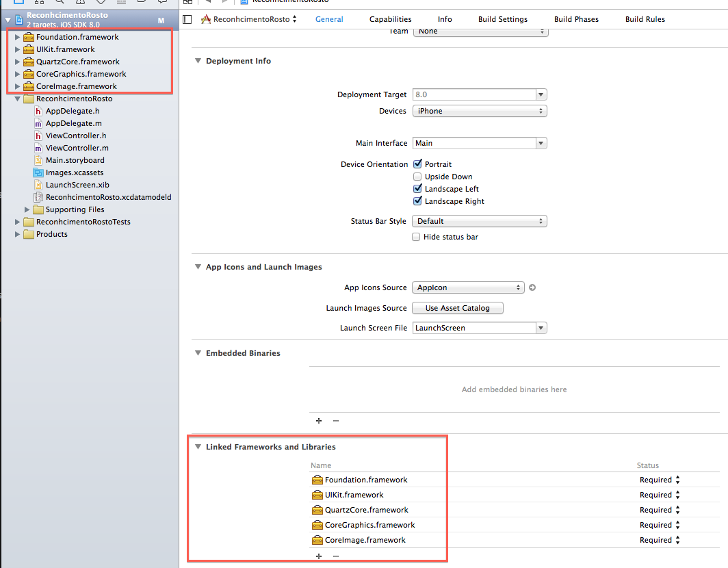Expand the ReconhcimentoRostoTests group triangle
The width and height of the screenshot is (728, 568).
17,222
